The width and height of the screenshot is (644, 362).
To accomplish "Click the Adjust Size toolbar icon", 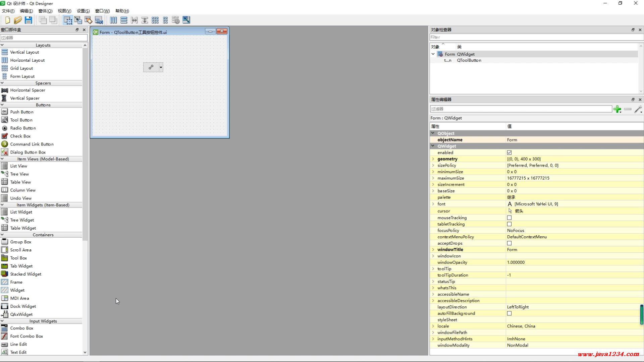I will tap(186, 20).
